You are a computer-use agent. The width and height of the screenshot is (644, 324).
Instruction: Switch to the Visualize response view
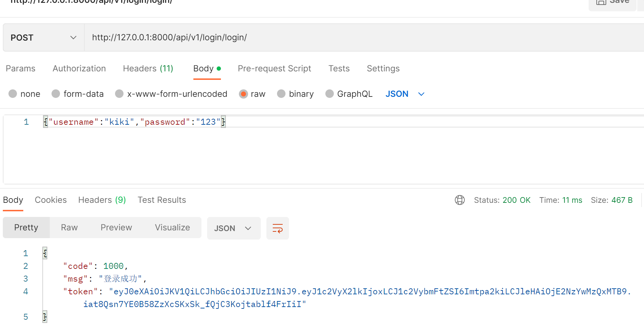172,228
